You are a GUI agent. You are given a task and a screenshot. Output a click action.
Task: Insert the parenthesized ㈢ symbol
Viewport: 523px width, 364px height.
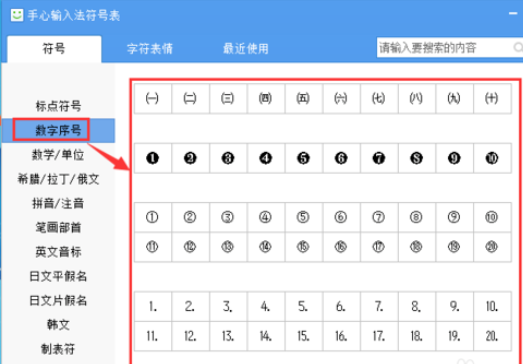pyautogui.click(x=228, y=99)
